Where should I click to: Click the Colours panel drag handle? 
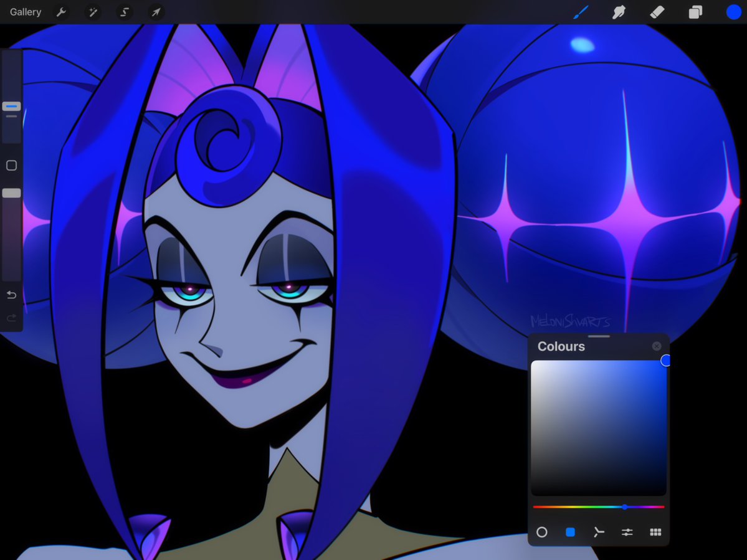pos(599,336)
